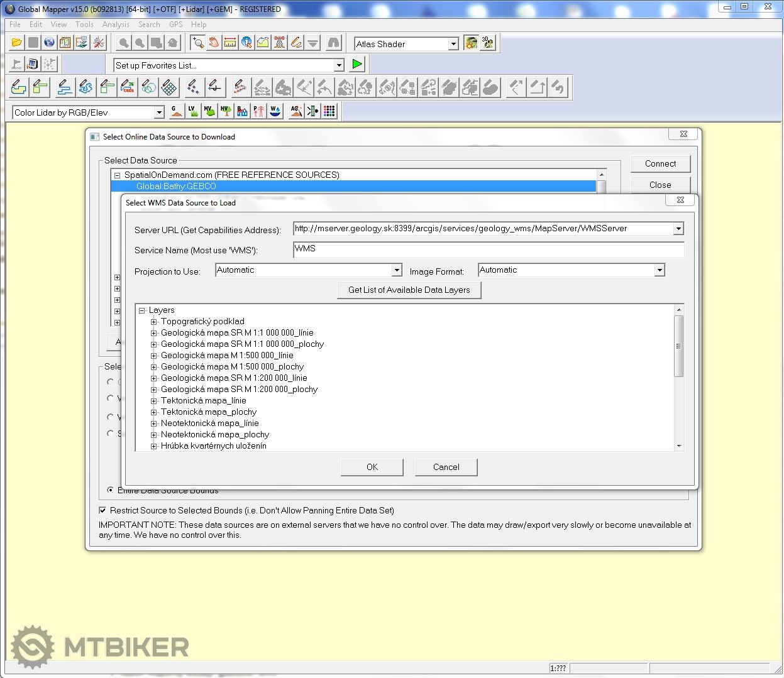Open the Atlas Shader dropdown
Screen dimensions: 784x678
coord(453,44)
